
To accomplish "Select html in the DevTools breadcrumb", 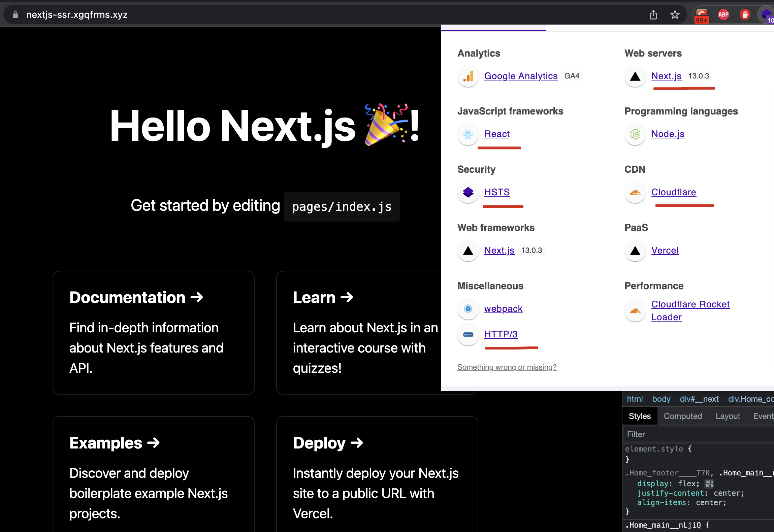I will point(635,399).
